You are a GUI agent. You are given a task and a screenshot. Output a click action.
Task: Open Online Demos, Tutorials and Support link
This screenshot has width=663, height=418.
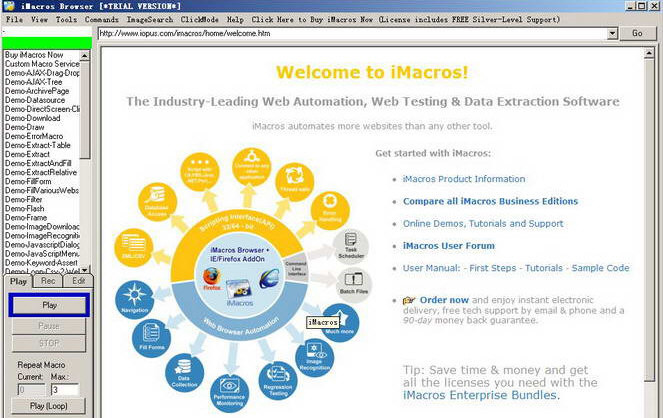483,224
